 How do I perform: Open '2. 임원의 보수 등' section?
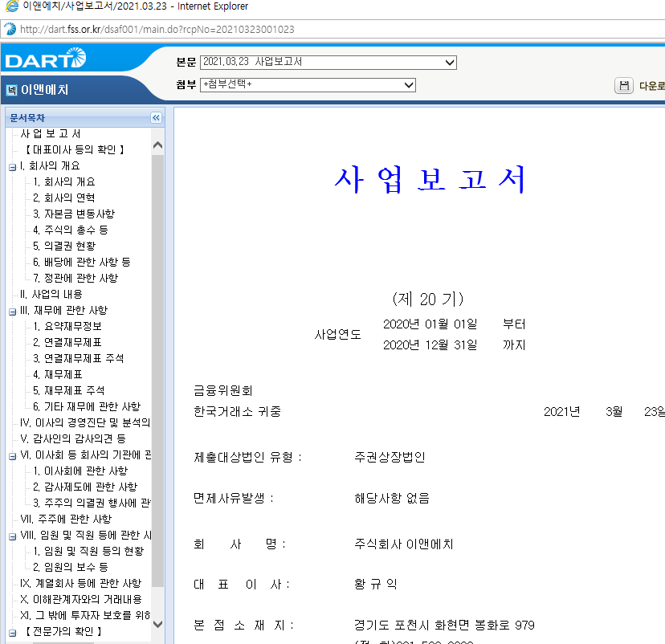tap(71, 568)
